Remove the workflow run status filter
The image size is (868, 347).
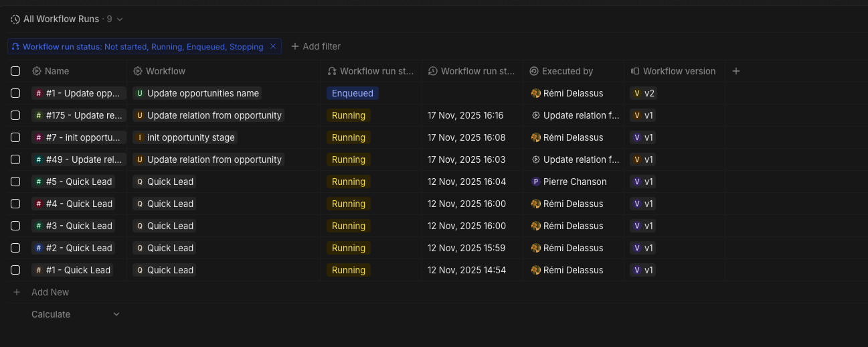point(272,47)
